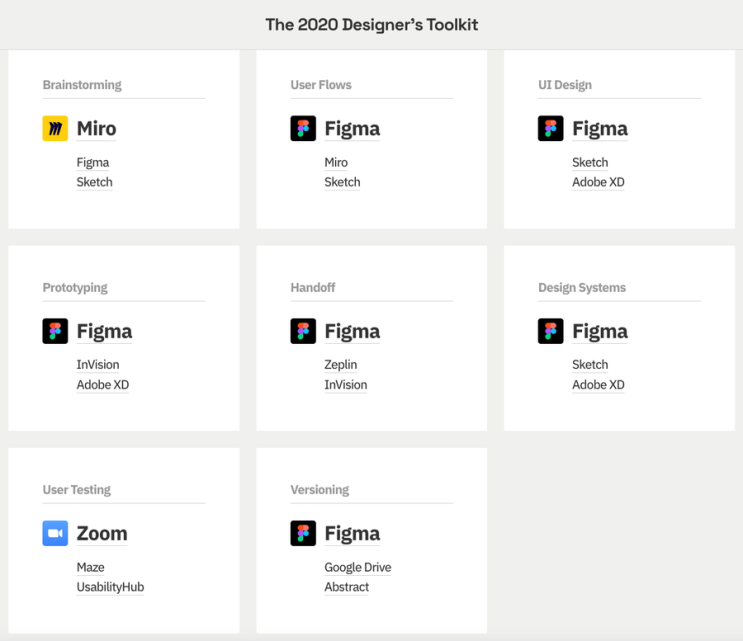Click the Zoom icon under User Testing
Image resolution: width=743 pixels, height=641 pixels.
coord(55,533)
